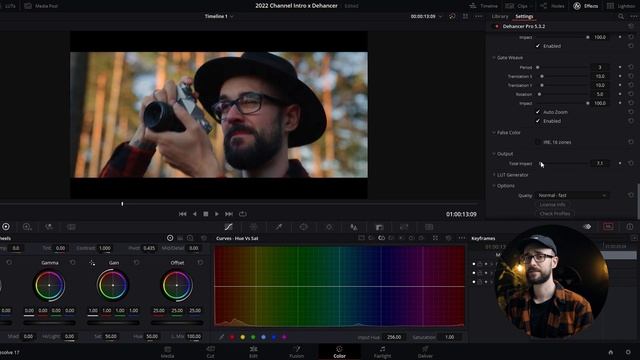The width and height of the screenshot is (640, 360).
Task: Open the RGB Mixer palette icon
Action: 49,227
